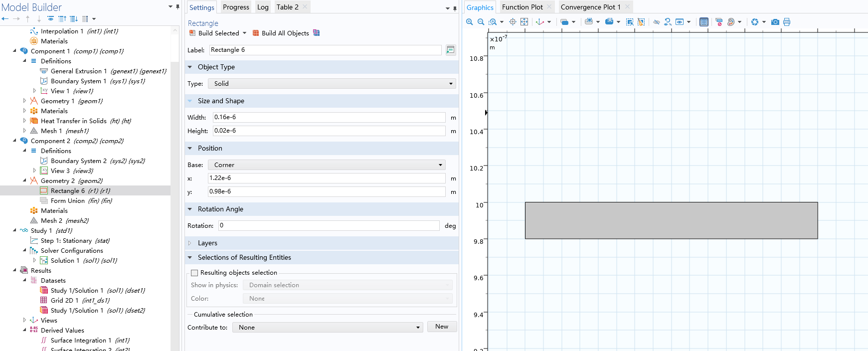Viewport: 868px width, 351px height.
Task: Click the Model Builder forward arrow
Action: [x=16, y=19]
